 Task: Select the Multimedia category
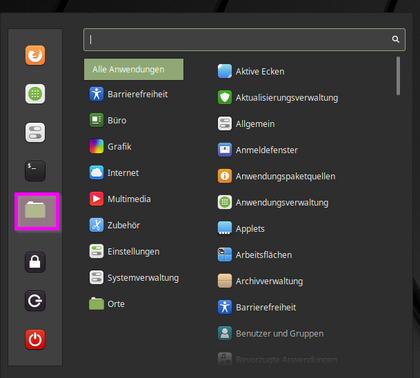(134, 199)
